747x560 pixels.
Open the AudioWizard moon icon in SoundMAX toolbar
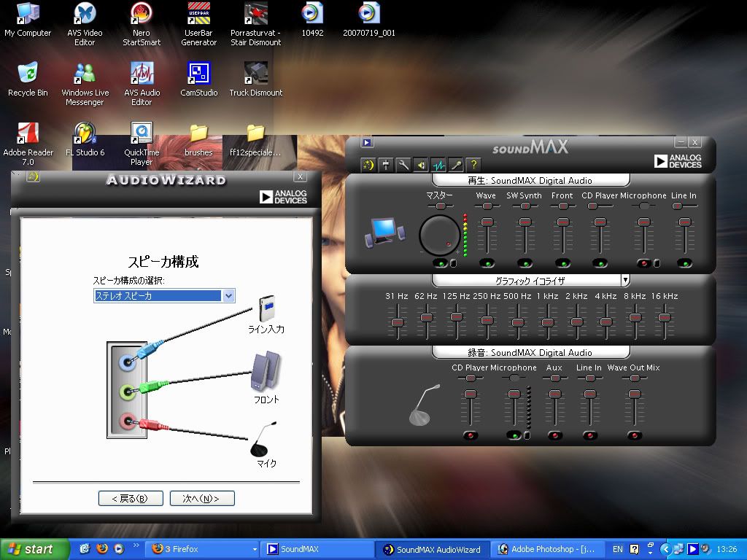coord(368,165)
